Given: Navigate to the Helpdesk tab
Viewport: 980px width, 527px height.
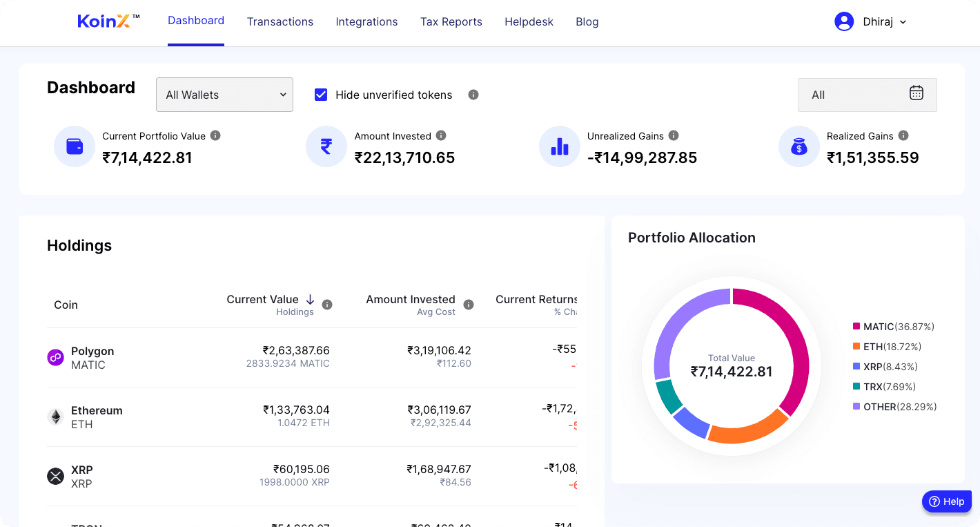Looking at the screenshot, I should click(x=529, y=21).
